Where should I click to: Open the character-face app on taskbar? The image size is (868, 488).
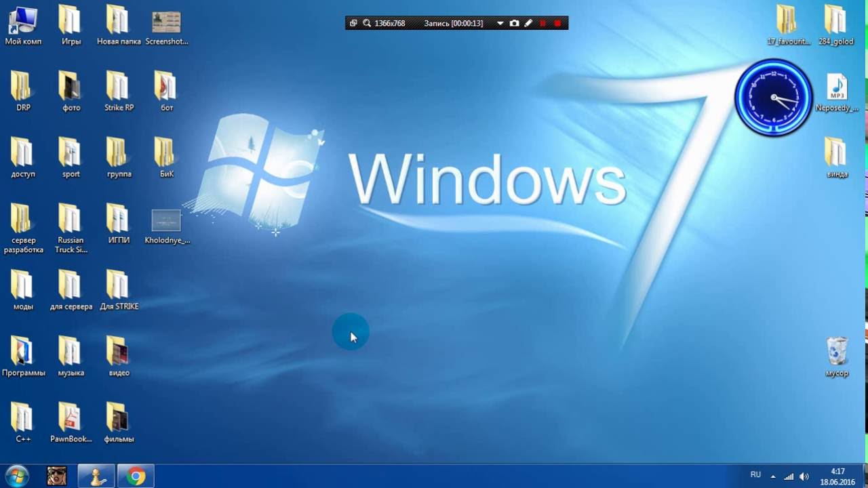[56, 476]
